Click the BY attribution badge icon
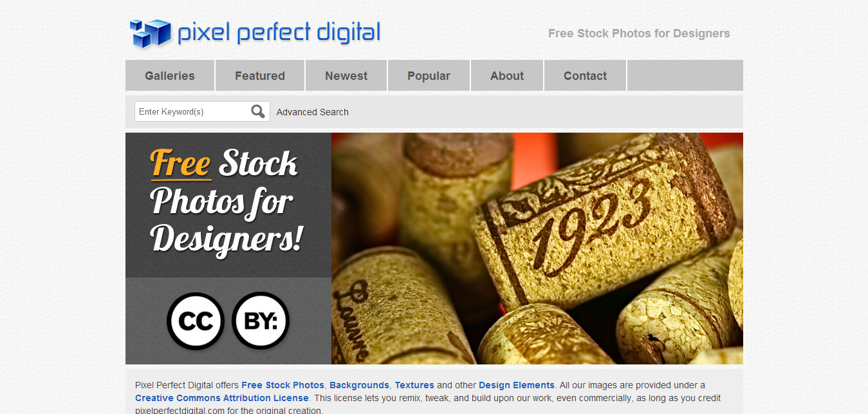868x414 pixels. pos(261,321)
